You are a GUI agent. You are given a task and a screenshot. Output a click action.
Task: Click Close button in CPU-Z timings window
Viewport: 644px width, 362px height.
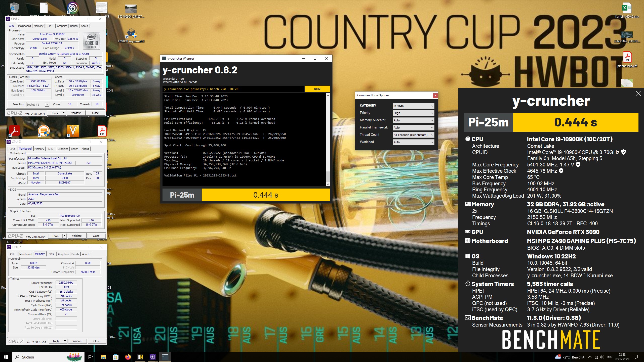click(97, 341)
